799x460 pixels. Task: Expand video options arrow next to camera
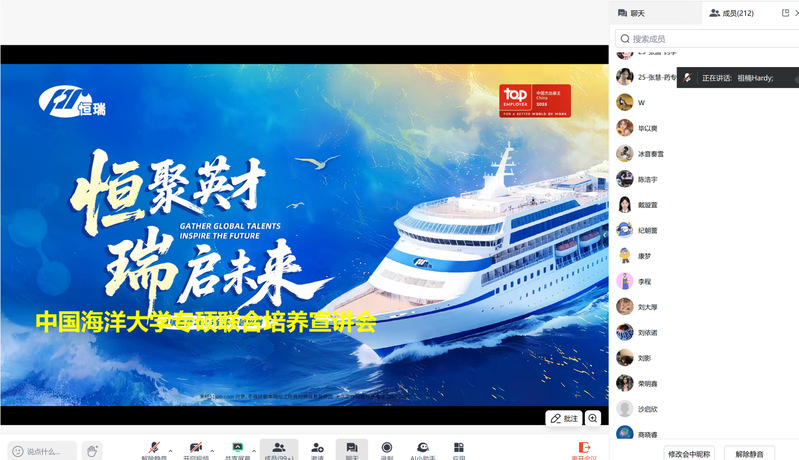[212, 449]
